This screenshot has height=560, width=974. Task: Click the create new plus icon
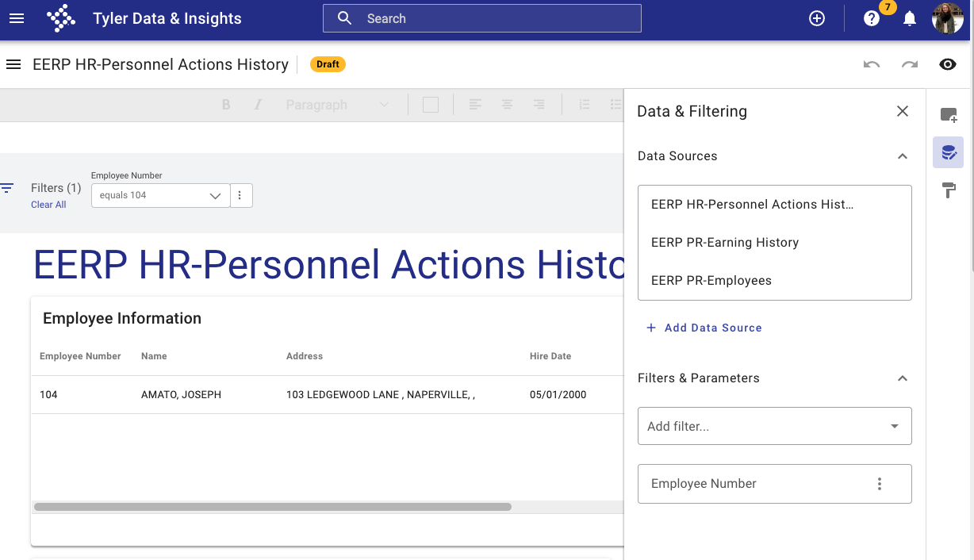[x=817, y=18]
